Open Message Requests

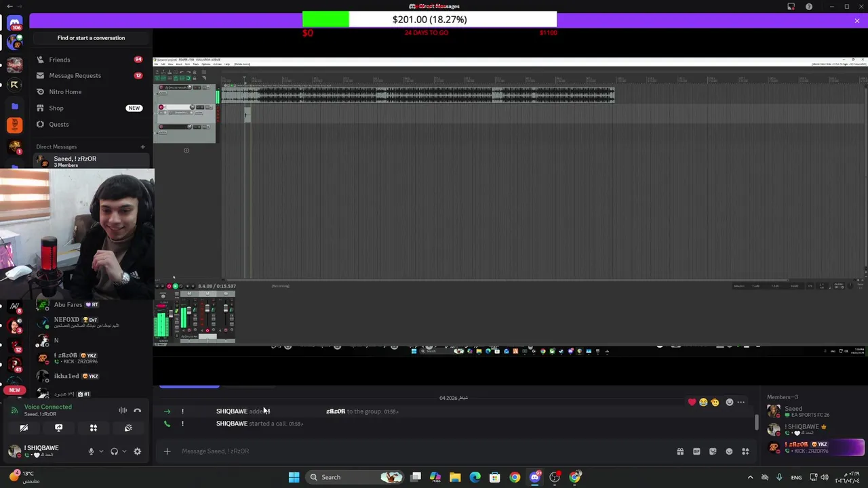tap(90, 75)
